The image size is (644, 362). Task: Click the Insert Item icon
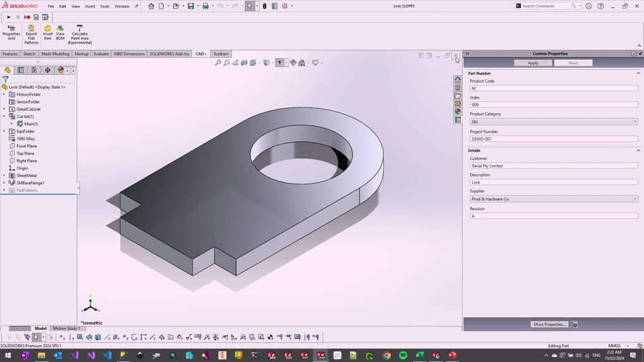click(48, 29)
